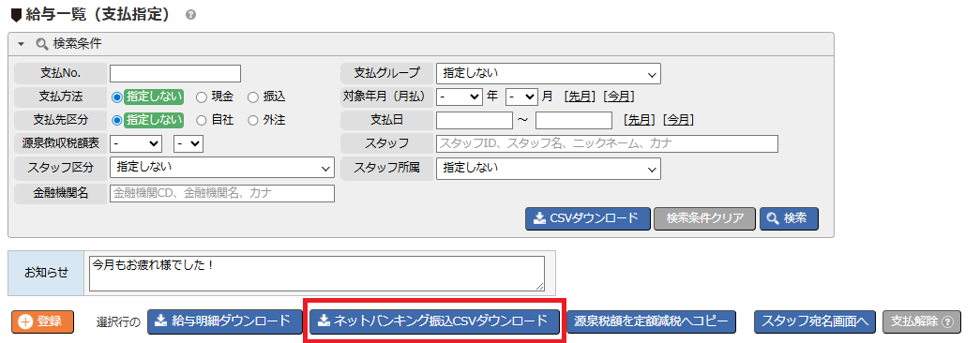Open スタッフ宛名画面へ button
980x343 pixels.
(x=815, y=321)
